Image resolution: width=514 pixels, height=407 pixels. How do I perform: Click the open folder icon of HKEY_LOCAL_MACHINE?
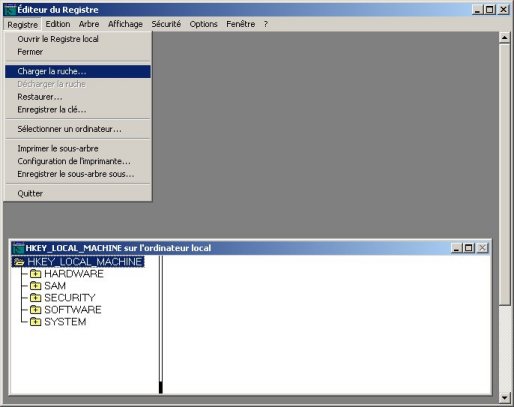pos(19,262)
